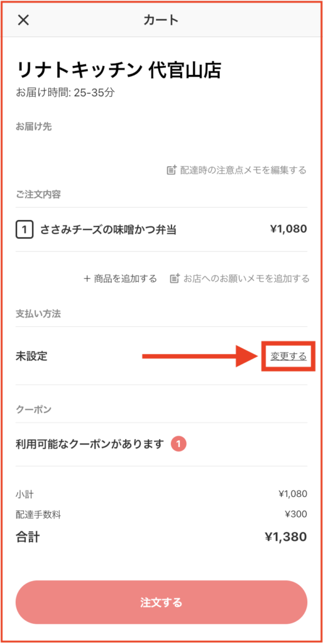Tap the 未設定 payment method row
323x644 pixels.
(x=161, y=356)
